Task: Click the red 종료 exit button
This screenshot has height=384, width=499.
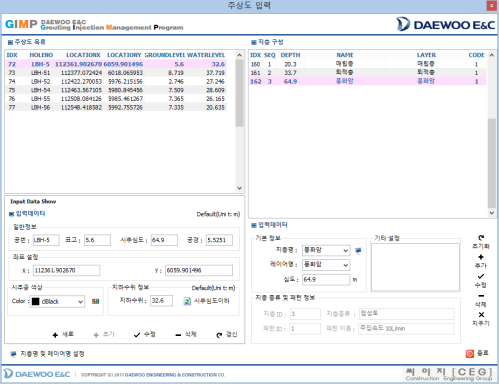Action: pos(477,353)
